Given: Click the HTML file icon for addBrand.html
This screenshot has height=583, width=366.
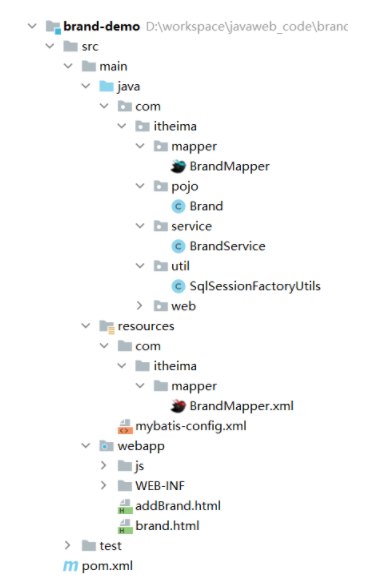Looking at the screenshot, I should click(x=125, y=506).
